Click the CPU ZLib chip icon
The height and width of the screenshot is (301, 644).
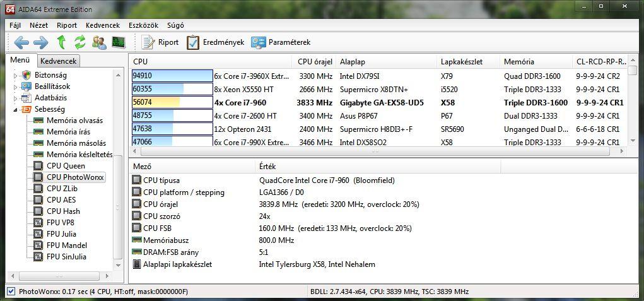pyautogui.click(x=38, y=189)
